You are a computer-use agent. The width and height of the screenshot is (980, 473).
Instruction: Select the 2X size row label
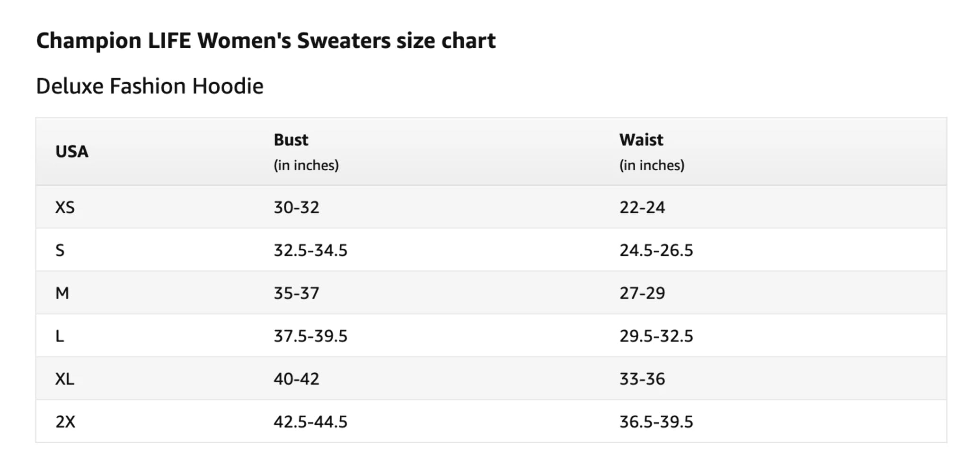point(65,421)
